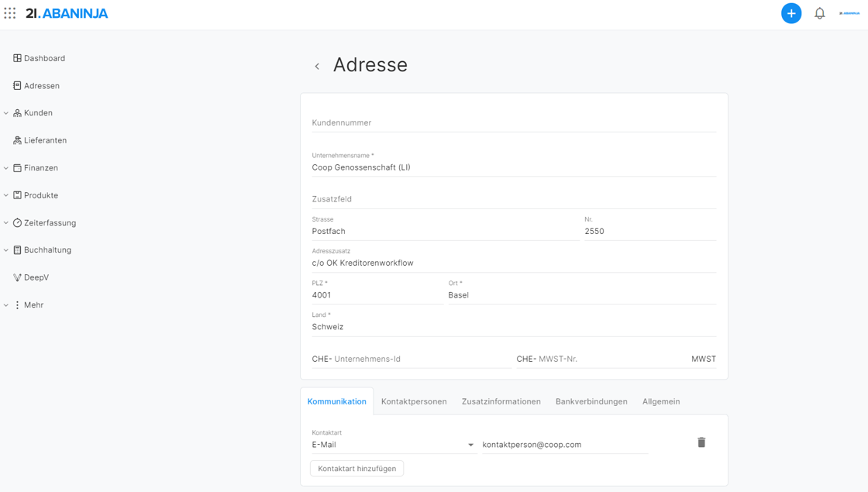Open the Zusatzinformationen tab
Viewport: 868px width, 492px height.
(501, 401)
